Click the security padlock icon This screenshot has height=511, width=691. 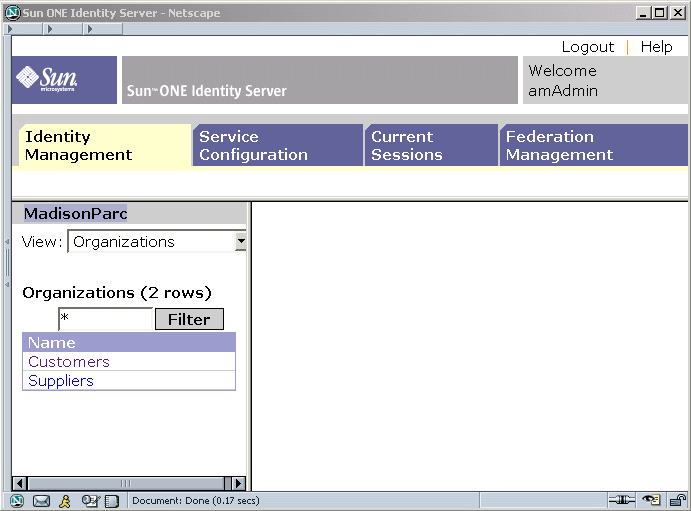click(x=678, y=500)
